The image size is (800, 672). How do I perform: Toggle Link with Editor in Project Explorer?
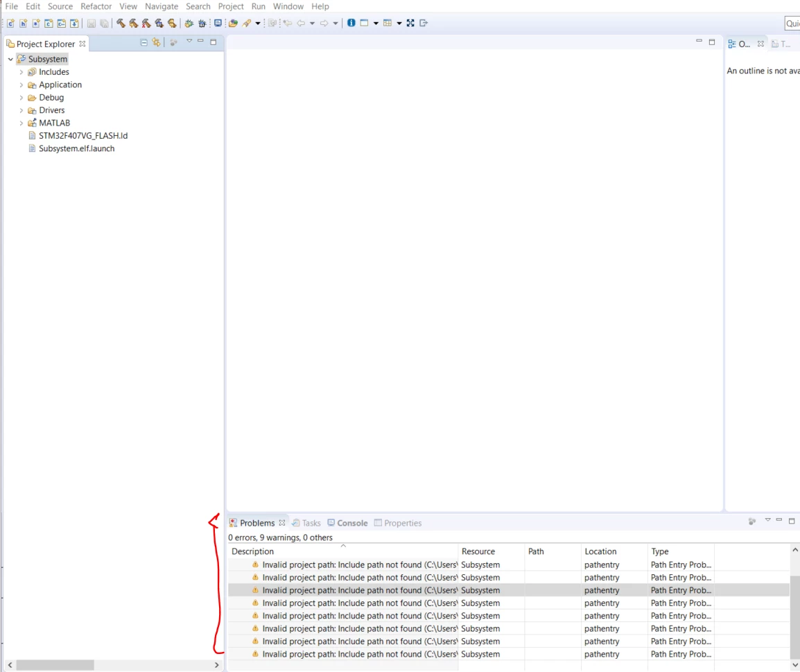[x=156, y=43]
